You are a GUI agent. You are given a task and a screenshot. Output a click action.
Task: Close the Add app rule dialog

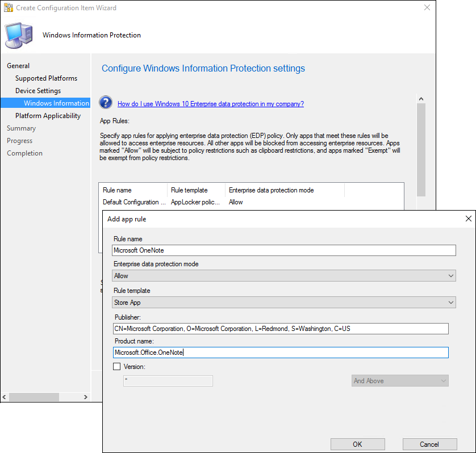[x=468, y=219]
